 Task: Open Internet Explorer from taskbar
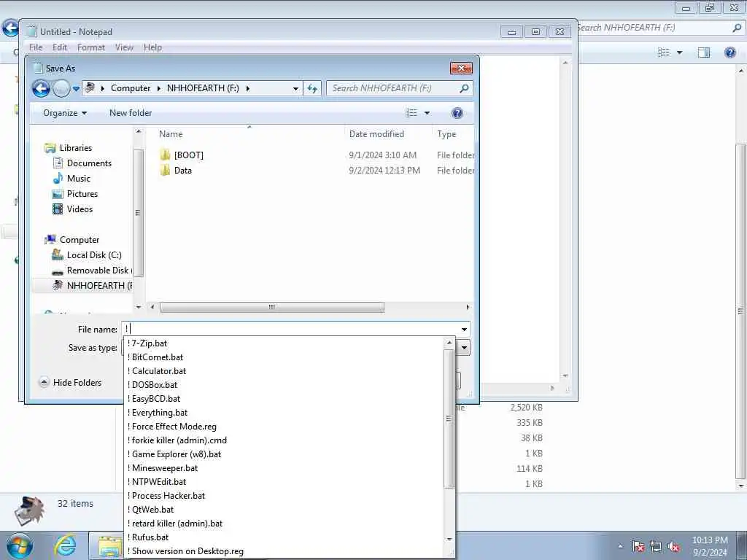pos(65,545)
